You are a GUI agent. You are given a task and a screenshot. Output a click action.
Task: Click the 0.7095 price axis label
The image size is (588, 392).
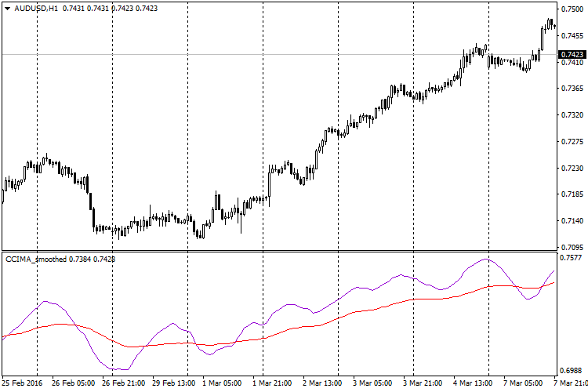[x=572, y=248]
